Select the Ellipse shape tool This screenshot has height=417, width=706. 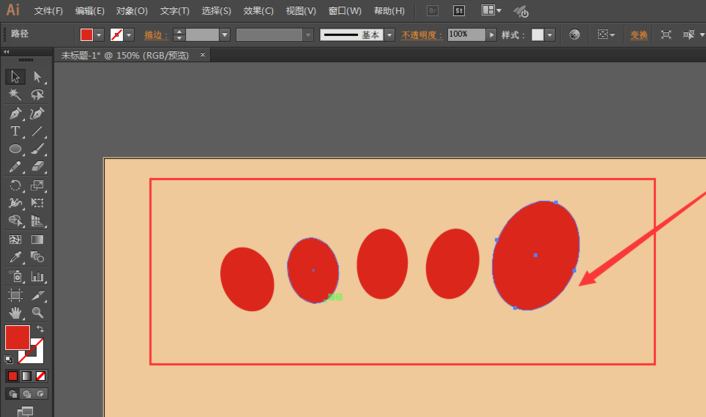[x=15, y=149]
